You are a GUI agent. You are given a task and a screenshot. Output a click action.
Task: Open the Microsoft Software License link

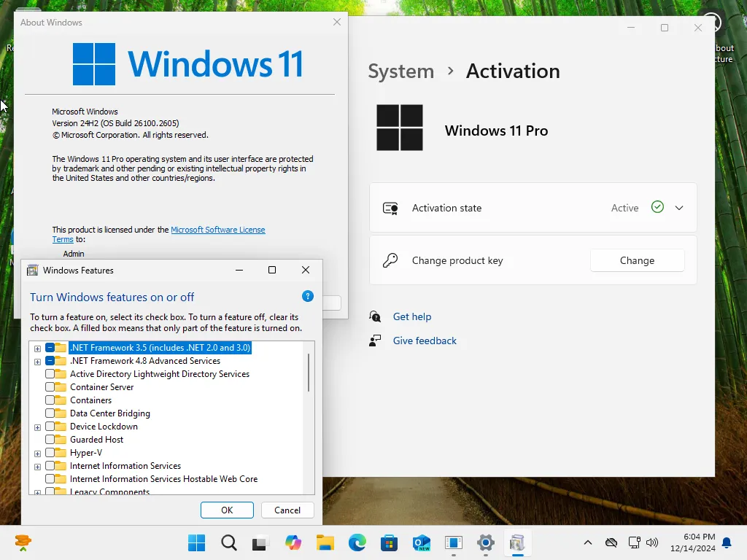(x=217, y=230)
